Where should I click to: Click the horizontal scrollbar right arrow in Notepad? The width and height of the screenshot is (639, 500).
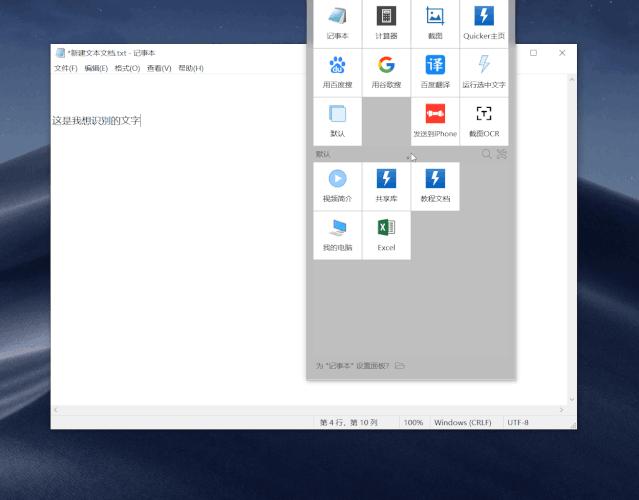coord(562,410)
